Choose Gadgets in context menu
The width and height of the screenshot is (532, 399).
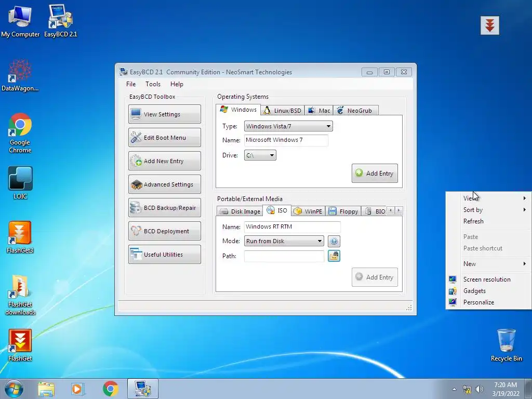coord(488,291)
